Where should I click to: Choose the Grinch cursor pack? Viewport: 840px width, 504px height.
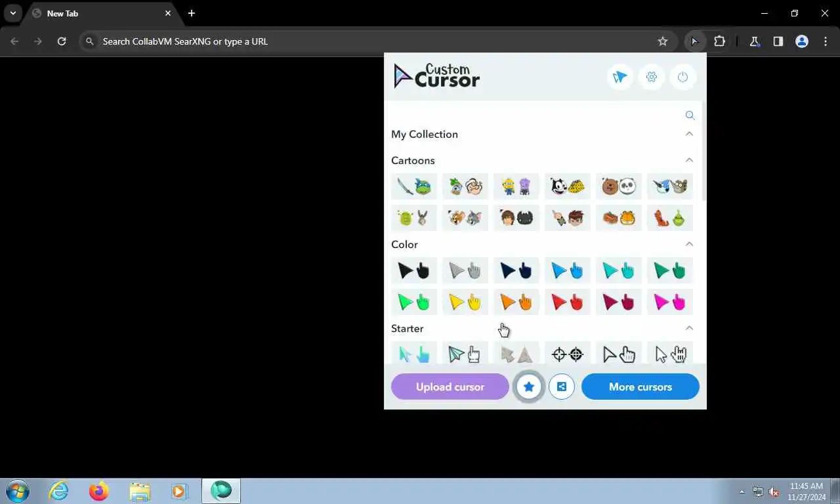[x=670, y=218]
